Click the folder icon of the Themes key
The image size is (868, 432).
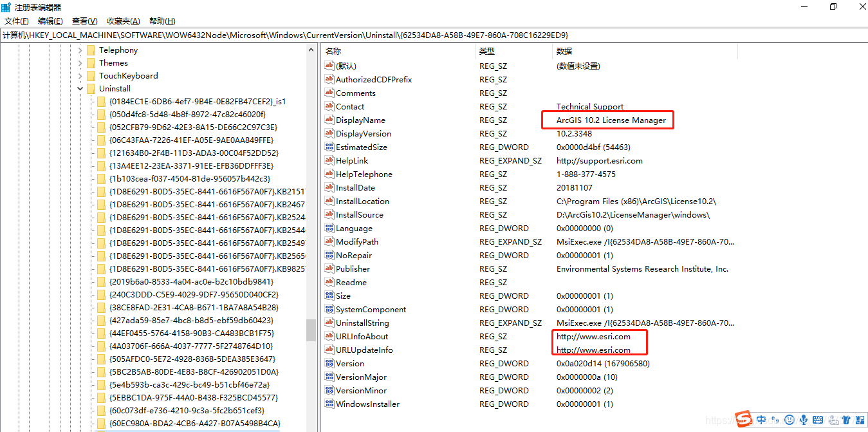point(91,63)
